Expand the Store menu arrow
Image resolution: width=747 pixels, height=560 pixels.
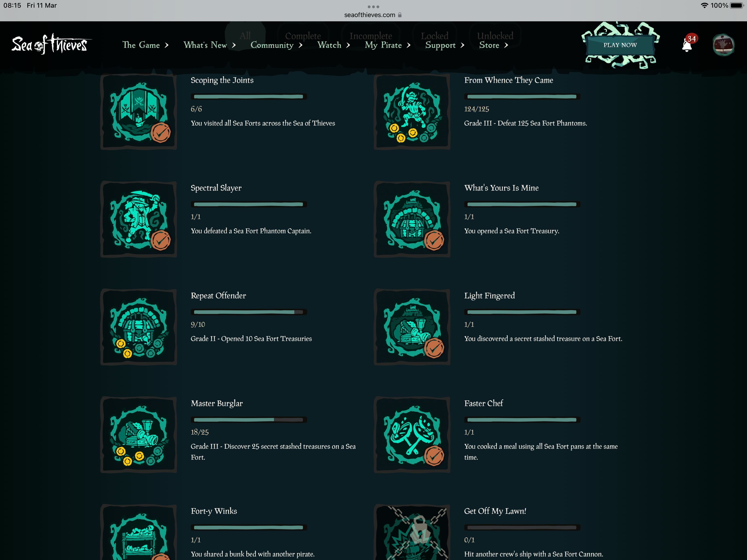[x=506, y=45]
